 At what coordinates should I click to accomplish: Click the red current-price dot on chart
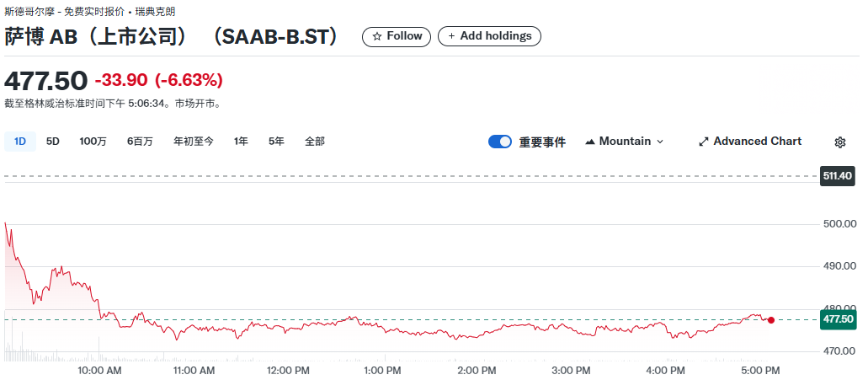click(x=771, y=319)
